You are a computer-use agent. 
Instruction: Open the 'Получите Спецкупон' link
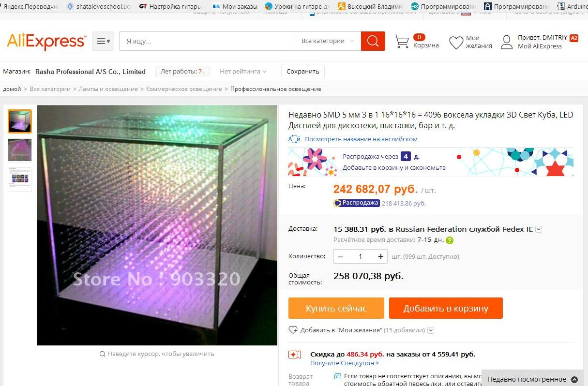pyautogui.click(x=345, y=363)
